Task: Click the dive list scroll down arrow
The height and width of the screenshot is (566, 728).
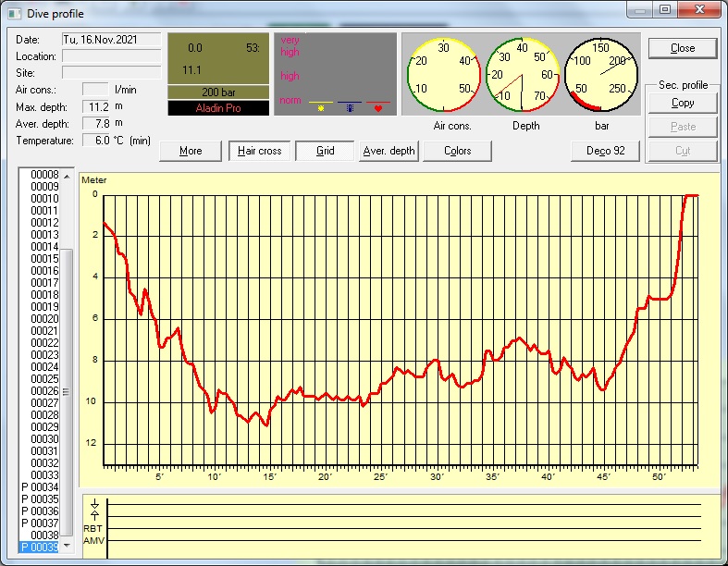Action: tap(68, 545)
